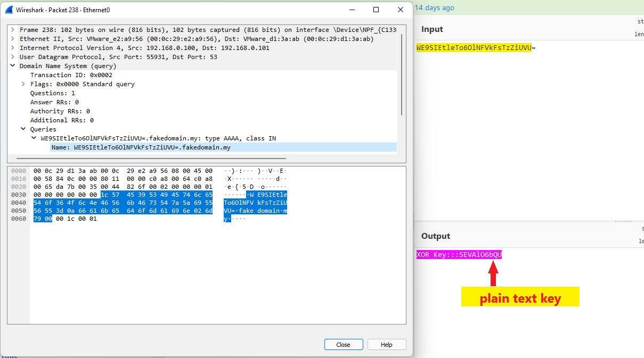Close the Wireshark Packet 238 window
644x358 pixels.
click(x=401, y=10)
